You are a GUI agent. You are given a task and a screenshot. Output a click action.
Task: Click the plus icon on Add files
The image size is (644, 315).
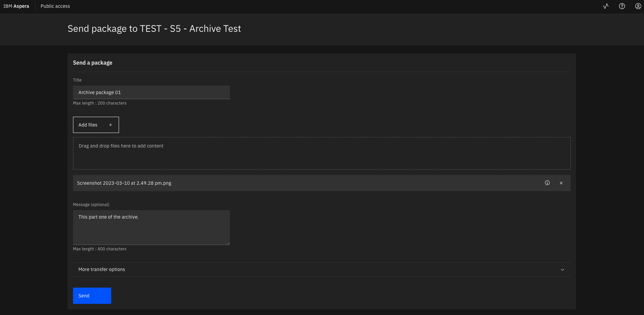pyautogui.click(x=111, y=125)
